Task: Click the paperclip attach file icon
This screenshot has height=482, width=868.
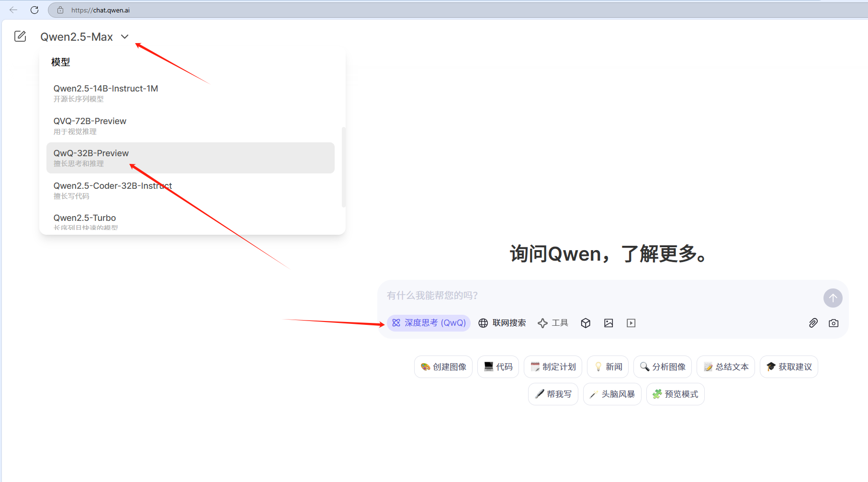Action: click(x=813, y=323)
